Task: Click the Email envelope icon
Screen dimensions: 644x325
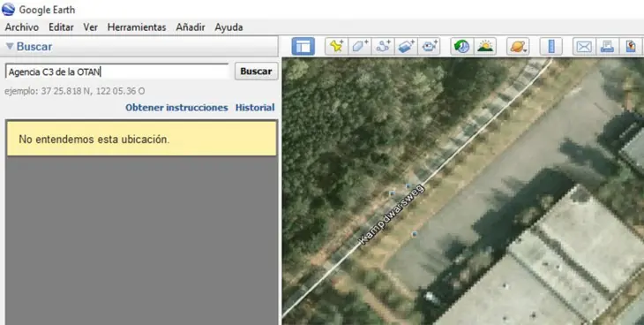Action: coord(584,47)
